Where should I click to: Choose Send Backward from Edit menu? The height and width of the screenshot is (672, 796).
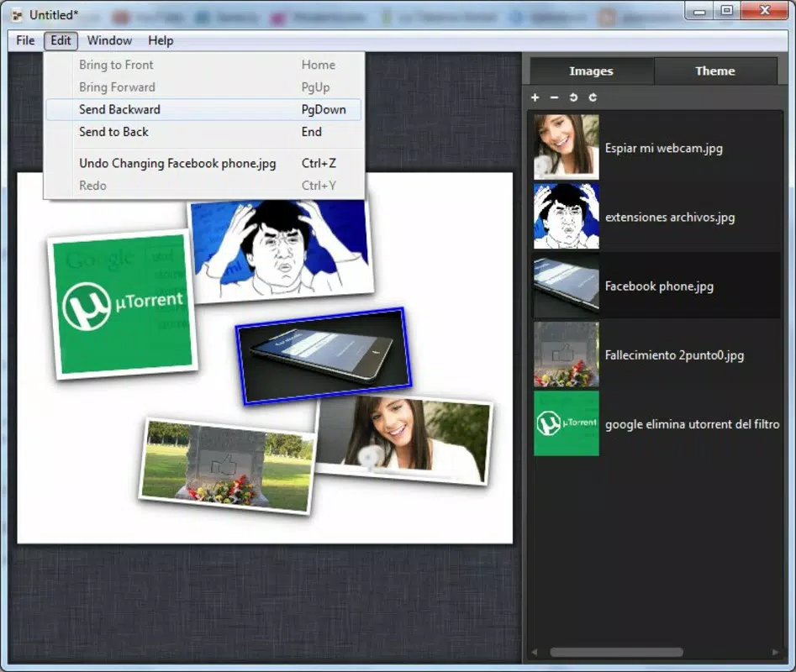(203, 109)
